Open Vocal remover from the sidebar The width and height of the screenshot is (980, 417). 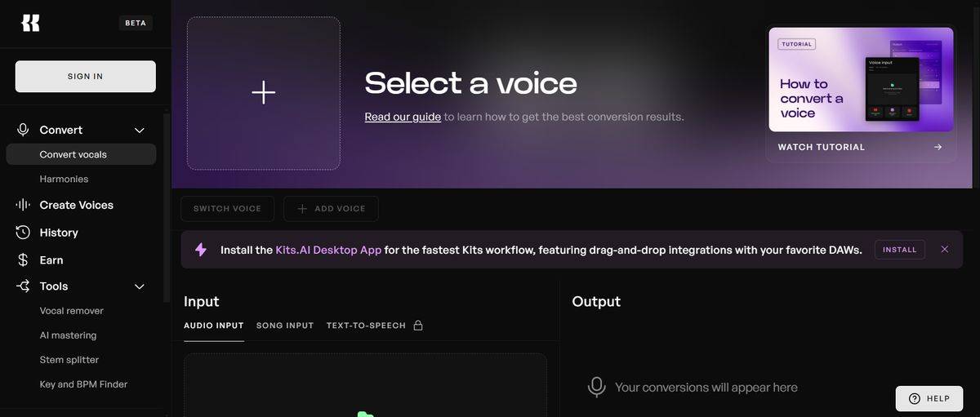point(72,311)
